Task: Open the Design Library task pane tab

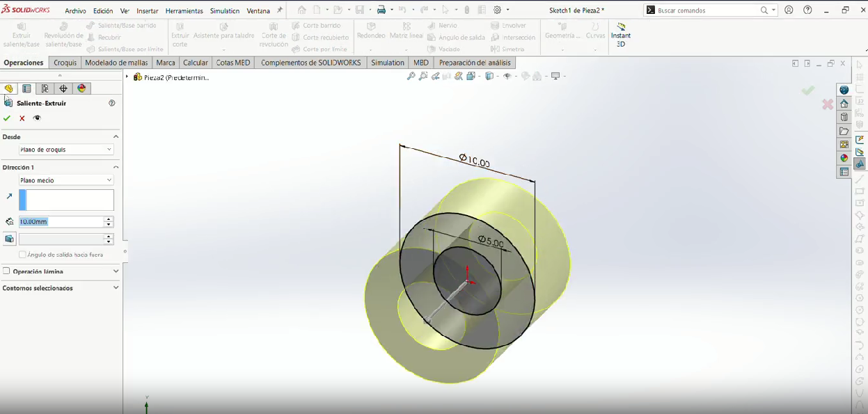Action: click(844, 117)
